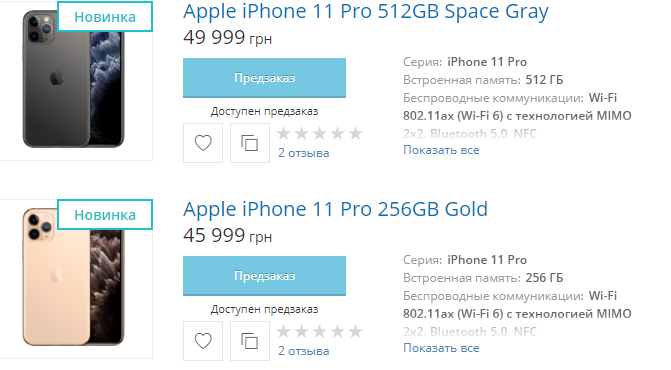Expand specs via Показать все for Gold
Image resolution: width=671 pixels, height=370 pixels.
coord(441,348)
